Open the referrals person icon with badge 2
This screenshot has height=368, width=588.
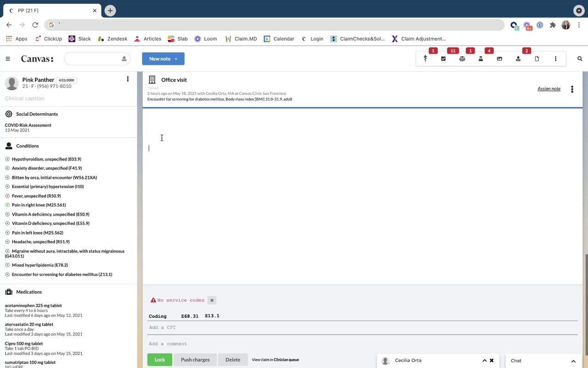pyautogui.click(x=518, y=59)
